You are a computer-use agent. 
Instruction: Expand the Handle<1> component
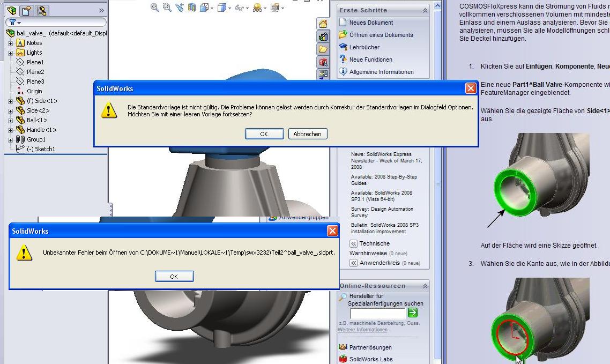(11, 130)
